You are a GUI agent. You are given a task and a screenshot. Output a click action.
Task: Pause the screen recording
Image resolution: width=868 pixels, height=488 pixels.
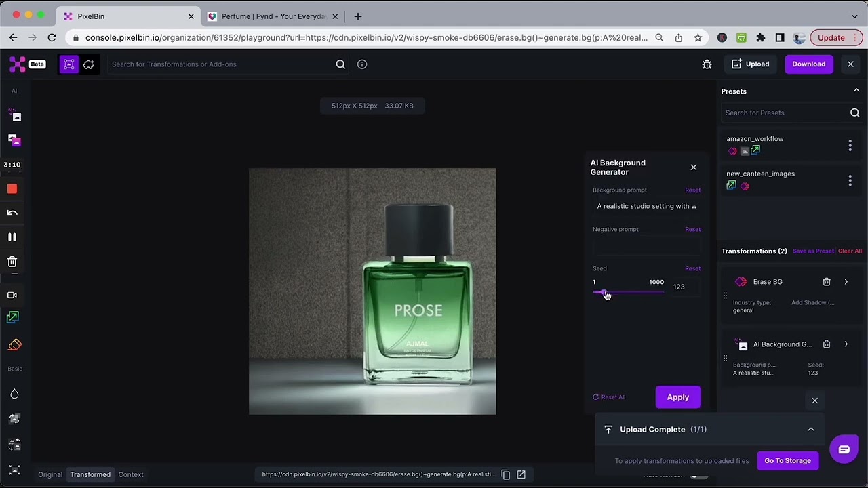click(x=12, y=237)
